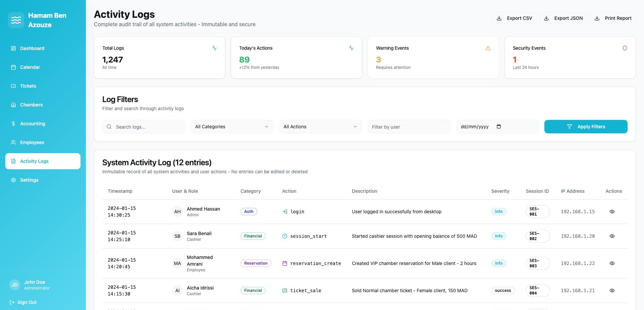Click the Financial badge in Sara Benali row
Image resolution: width=644 pixels, height=310 pixels.
[x=253, y=236]
